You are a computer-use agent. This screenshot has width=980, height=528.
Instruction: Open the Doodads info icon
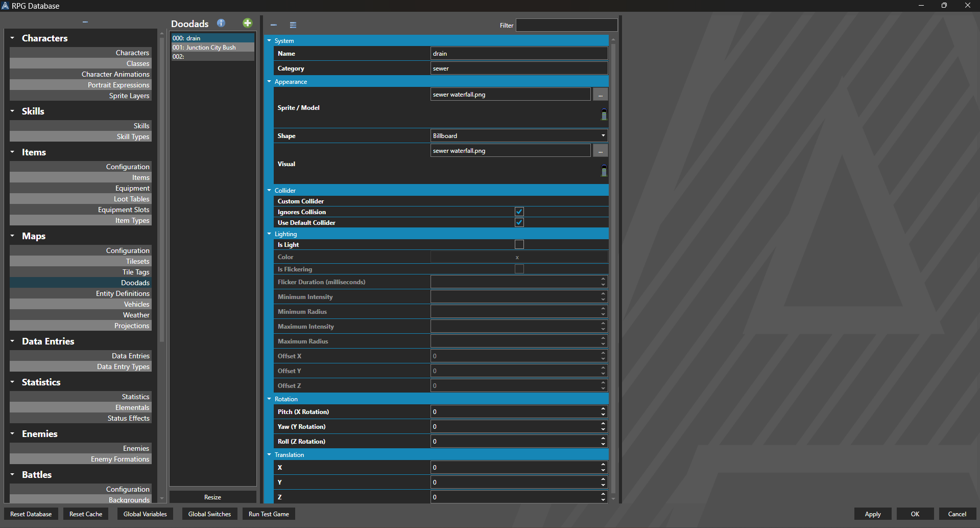click(221, 23)
